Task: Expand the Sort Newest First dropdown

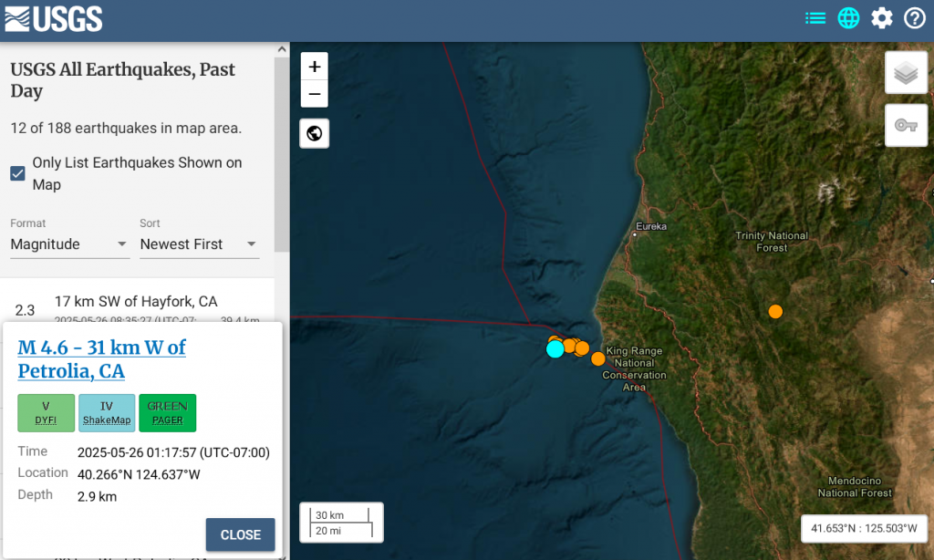Action: pyautogui.click(x=199, y=244)
